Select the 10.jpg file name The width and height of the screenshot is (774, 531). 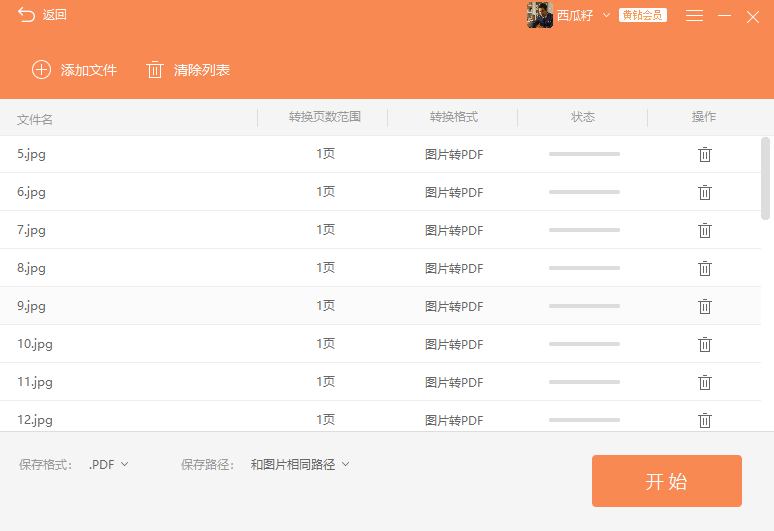pyautogui.click(x=35, y=344)
